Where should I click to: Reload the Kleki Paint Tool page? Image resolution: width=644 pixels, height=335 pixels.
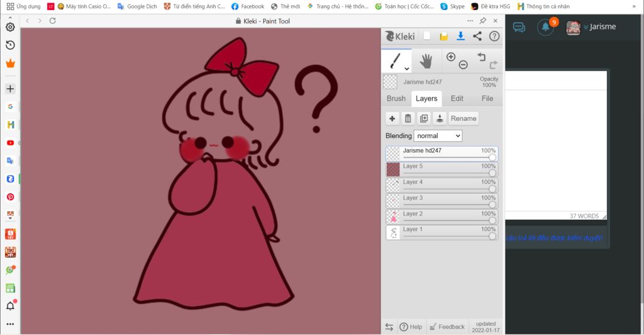pyautogui.click(x=53, y=21)
